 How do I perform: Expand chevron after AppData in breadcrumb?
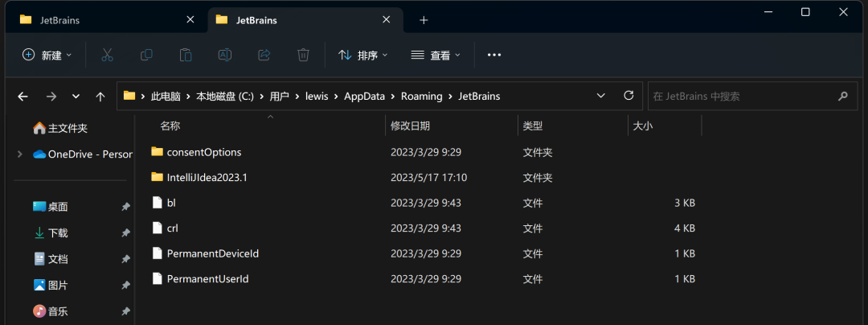392,97
